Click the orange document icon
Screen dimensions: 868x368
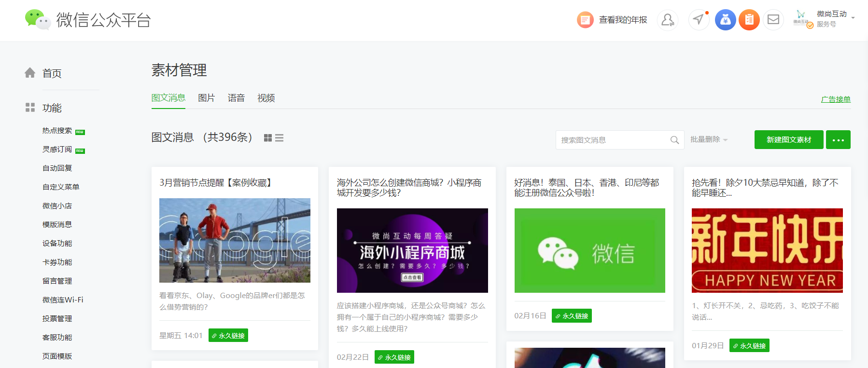tap(749, 20)
